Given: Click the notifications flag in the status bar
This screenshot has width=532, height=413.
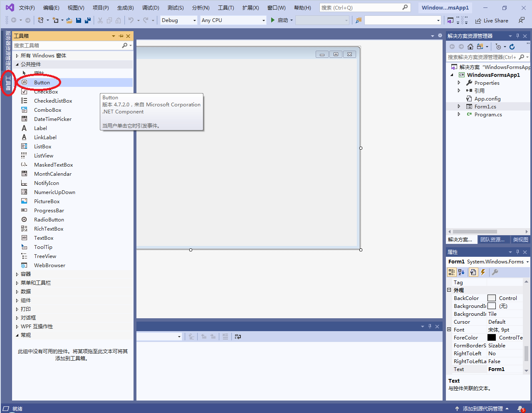Looking at the screenshot, I should (x=521, y=409).
